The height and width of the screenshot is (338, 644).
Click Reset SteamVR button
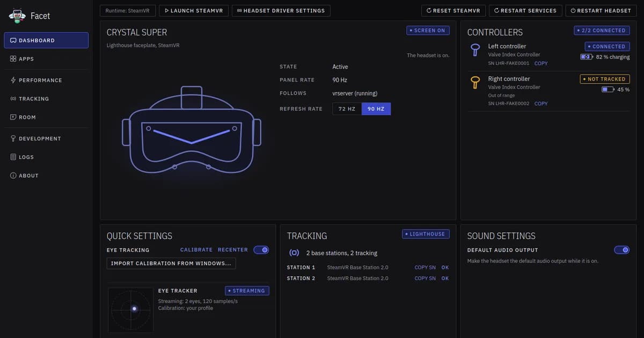coord(454,10)
